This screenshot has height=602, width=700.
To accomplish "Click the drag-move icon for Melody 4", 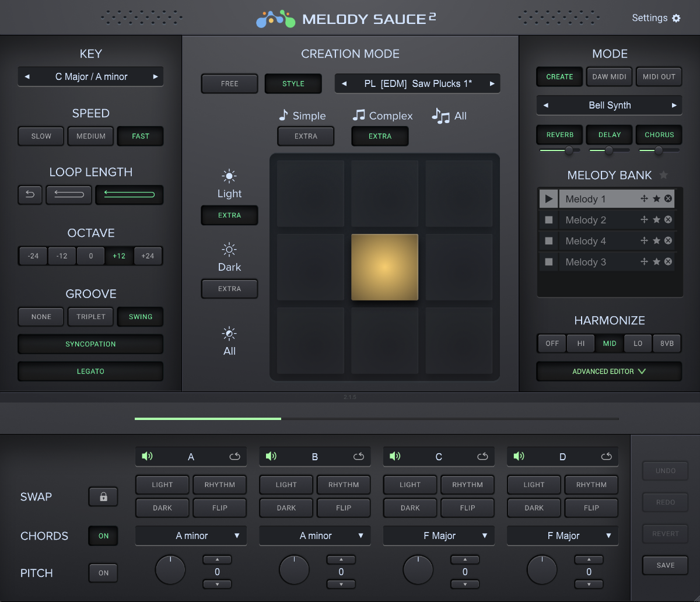I will [644, 241].
